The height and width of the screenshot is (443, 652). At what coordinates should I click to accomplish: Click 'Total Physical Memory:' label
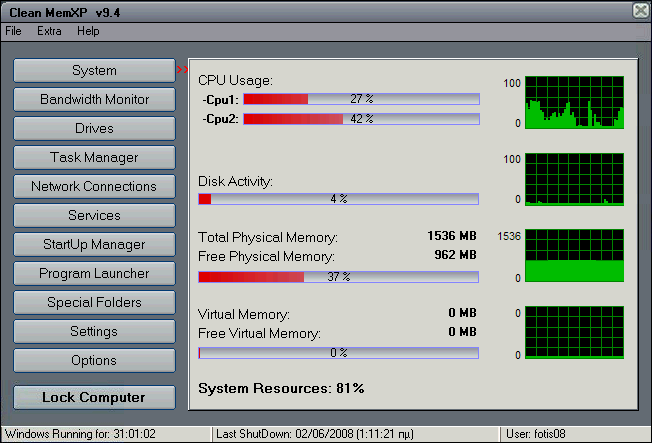click(268, 238)
